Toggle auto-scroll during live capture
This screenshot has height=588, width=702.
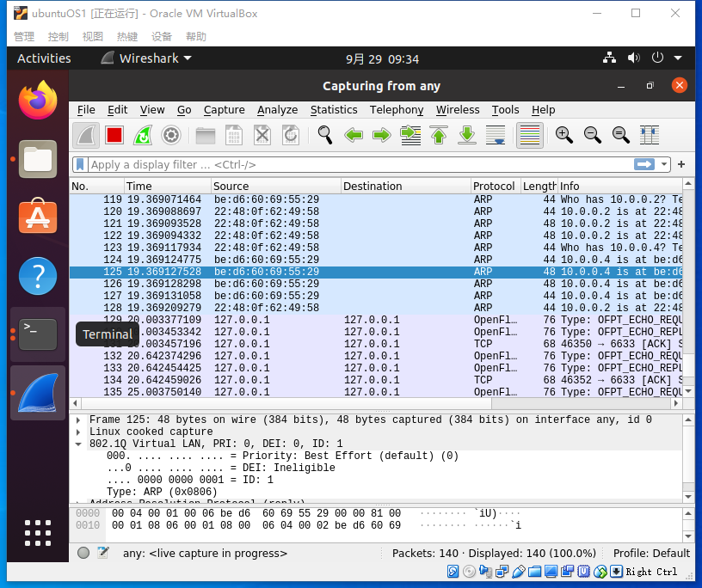[496, 135]
